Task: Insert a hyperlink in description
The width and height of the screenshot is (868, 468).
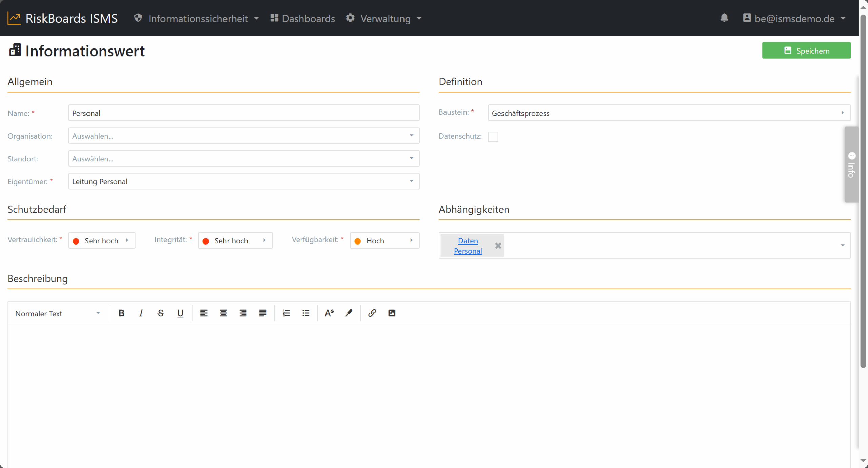Action: pos(372,313)
